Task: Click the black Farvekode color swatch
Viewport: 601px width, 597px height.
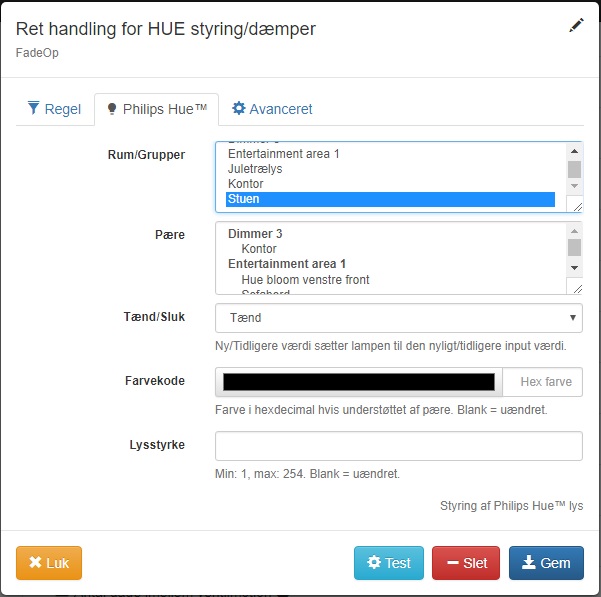Action: point(358,382)
